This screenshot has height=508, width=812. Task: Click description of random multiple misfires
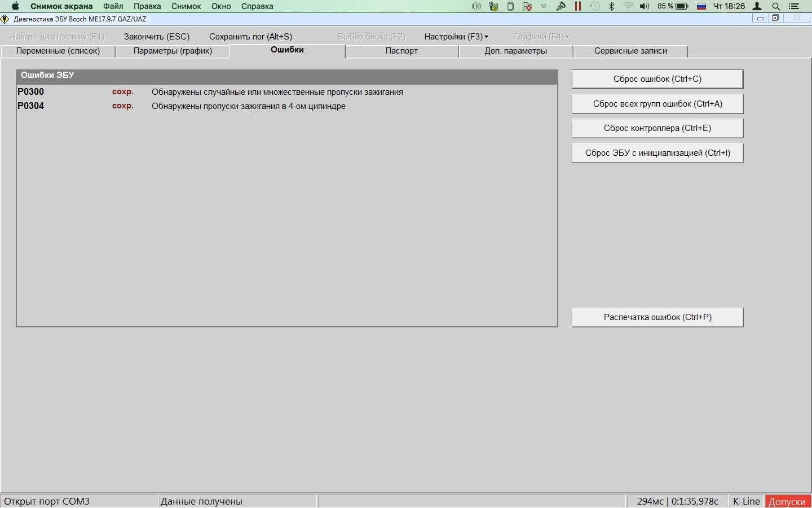pyautogui.click(x=277, y=92)
